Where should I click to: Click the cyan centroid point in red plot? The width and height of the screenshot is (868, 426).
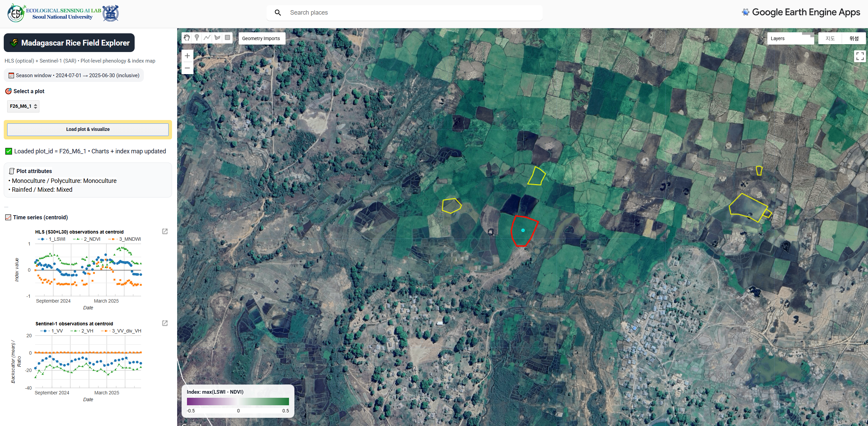pos(523,231)
